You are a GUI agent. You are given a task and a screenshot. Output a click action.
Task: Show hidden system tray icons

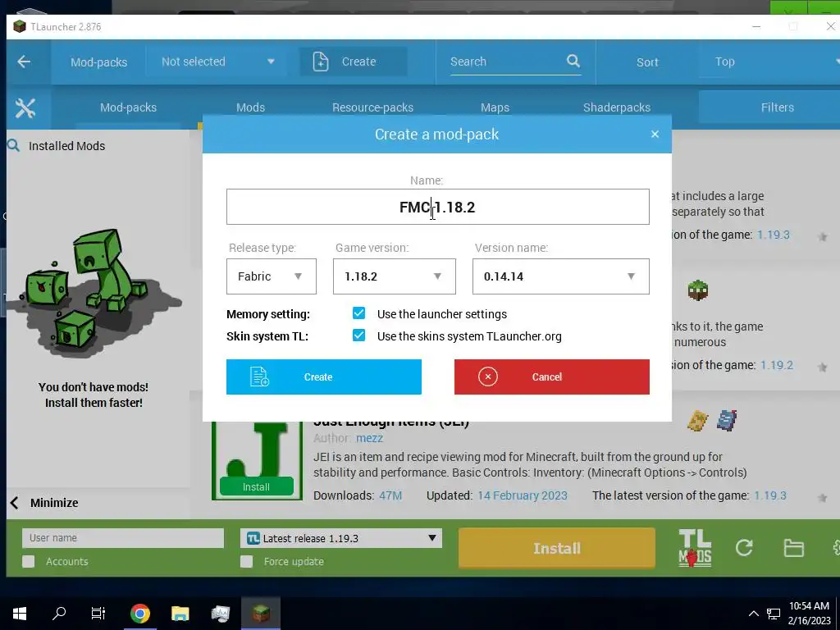753,614
